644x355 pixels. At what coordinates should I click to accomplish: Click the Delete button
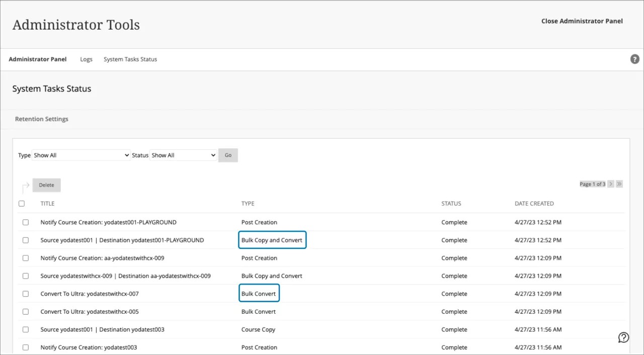[x=46, y=185]
